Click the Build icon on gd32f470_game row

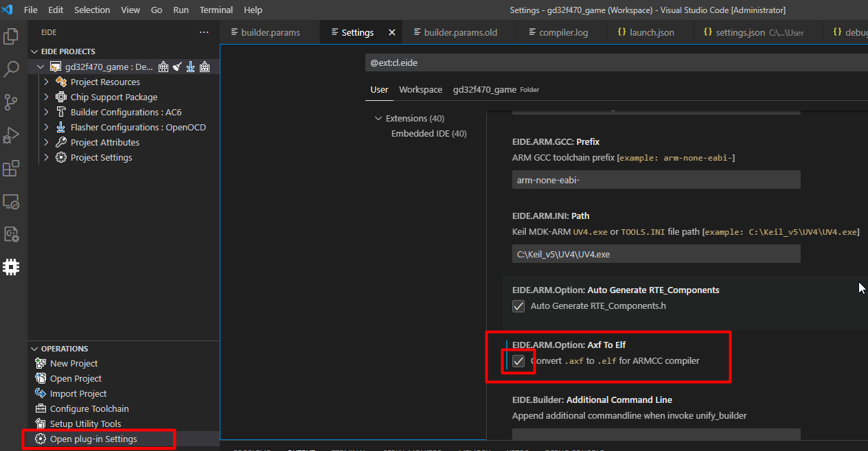[x=163, y=67]
